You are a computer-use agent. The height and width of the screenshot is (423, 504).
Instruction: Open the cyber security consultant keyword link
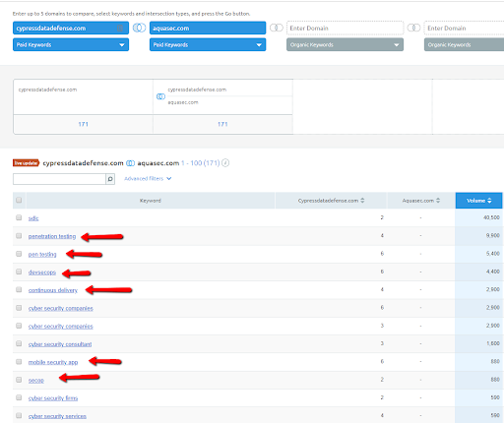[x=60, y=344]
